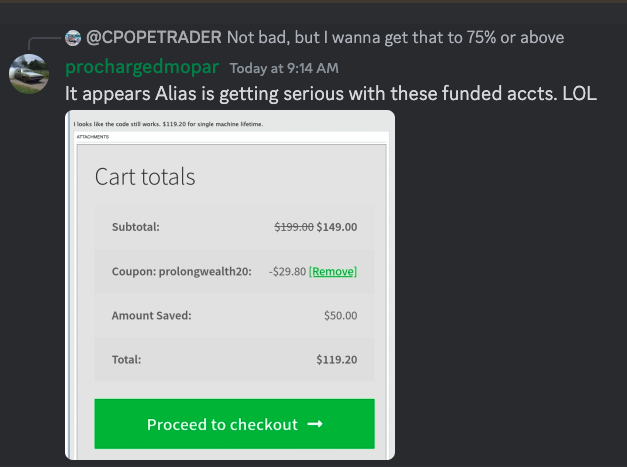The image size is (627, 467).
Task: Jump to the replied message "Not bad, but I wanna"
Action: point(395,38)
